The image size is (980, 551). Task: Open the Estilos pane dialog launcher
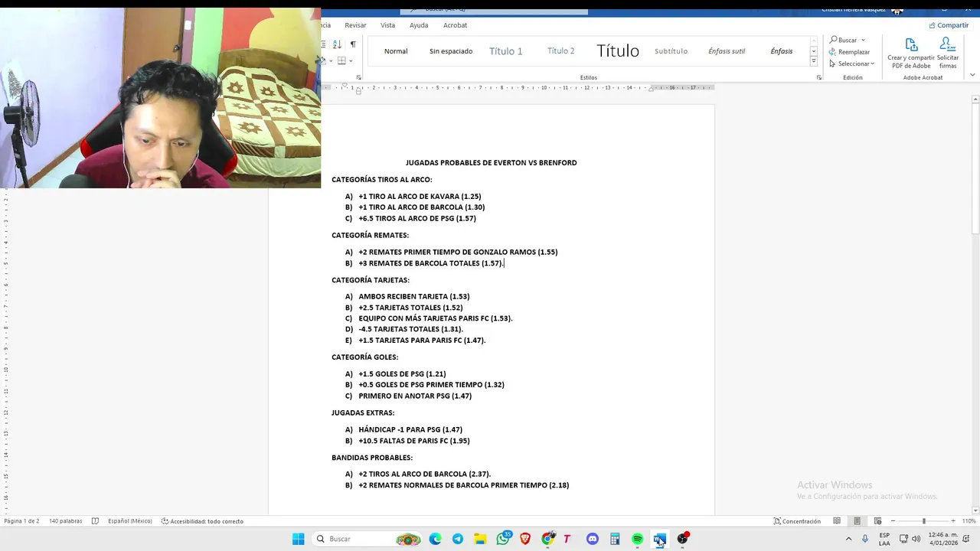pos(819,77)
